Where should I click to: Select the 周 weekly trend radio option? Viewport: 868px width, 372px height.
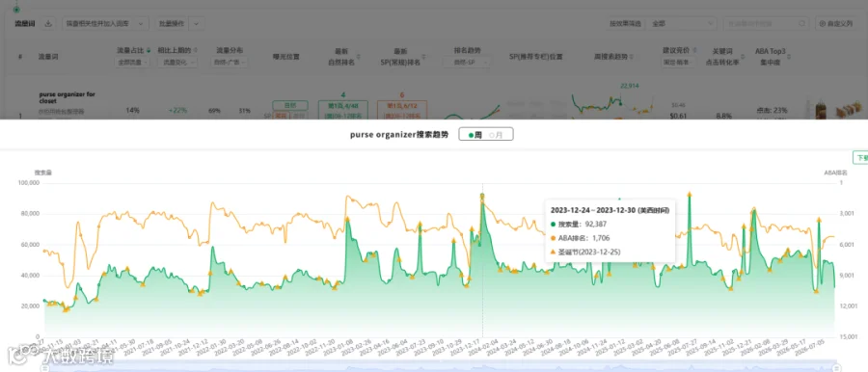[475, 135]
